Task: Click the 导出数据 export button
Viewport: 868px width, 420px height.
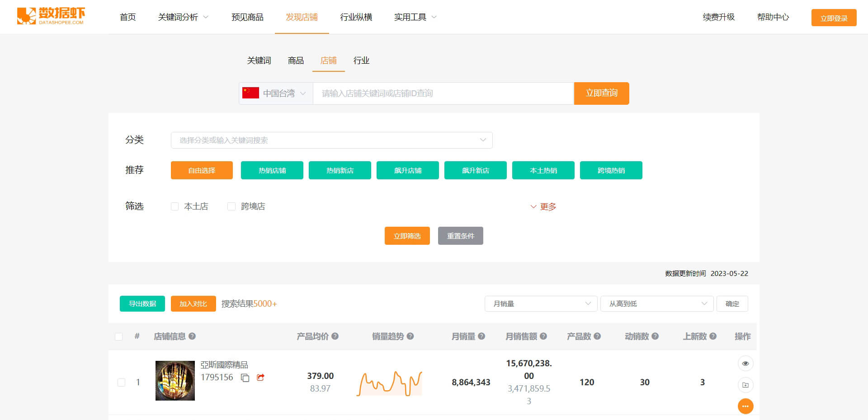Action: click(x=142, y=303)
